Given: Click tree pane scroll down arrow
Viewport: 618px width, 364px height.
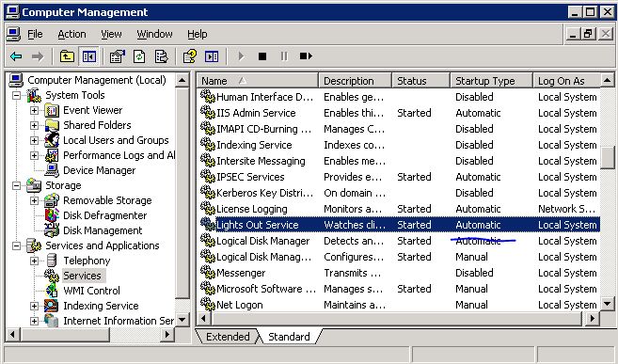Looking at the screenshot, I should pyautogui.click(x=182, y=320).
